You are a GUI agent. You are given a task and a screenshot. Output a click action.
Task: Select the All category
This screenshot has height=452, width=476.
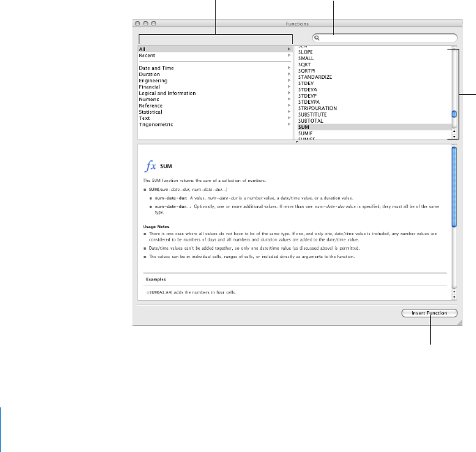215,49
